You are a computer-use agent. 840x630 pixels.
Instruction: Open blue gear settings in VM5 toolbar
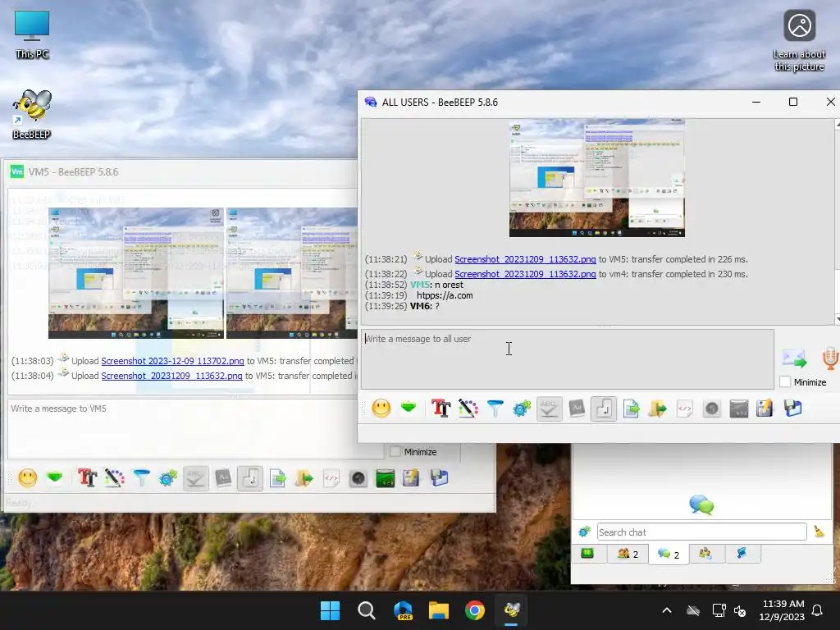click(x=168, y=478)
